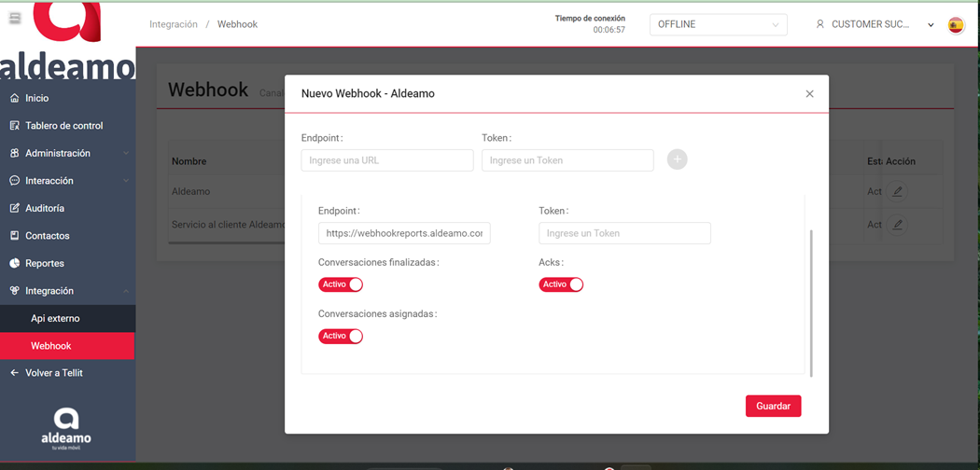The height and width of the screenshot is (470, 980).
Task: Click the Integración sidebar icon
Action: (x=15, y=290)
